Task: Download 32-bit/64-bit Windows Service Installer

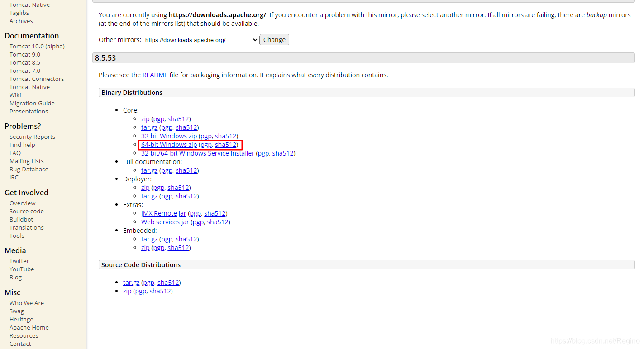Action: point(198,153)
